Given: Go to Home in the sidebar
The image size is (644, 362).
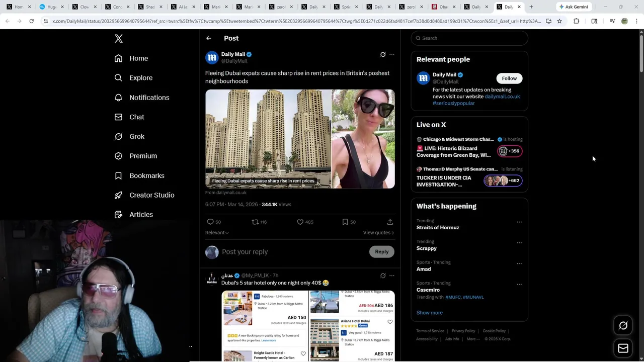Looking at the screenshot, I should click(131, 58).
